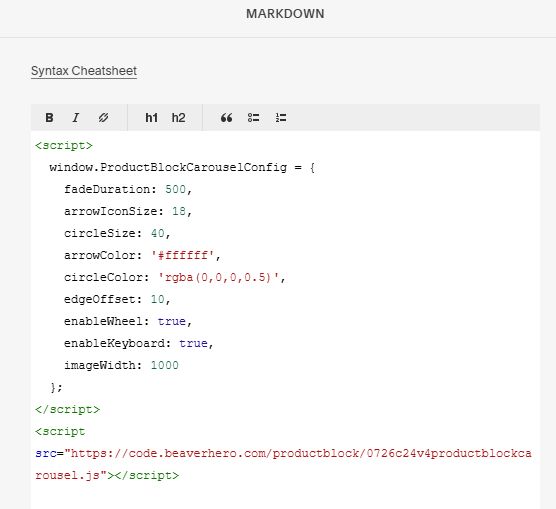Place cursor at imageWidth 1000

click(165, 365)
